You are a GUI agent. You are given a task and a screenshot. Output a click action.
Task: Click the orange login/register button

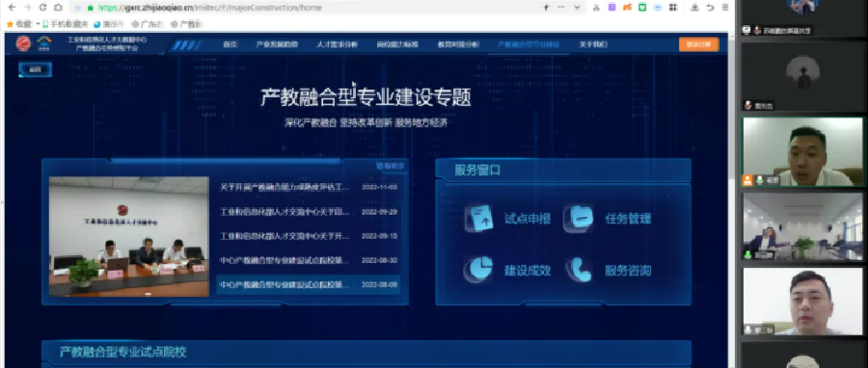[x=698, y=44]
